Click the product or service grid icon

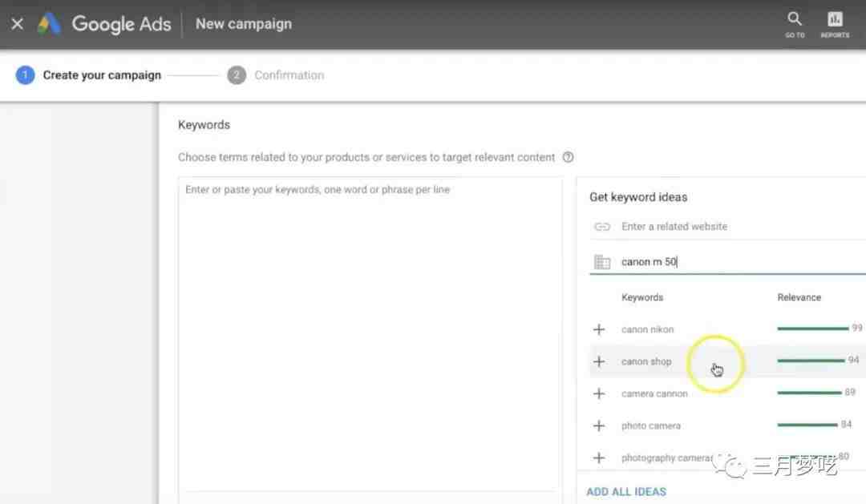coord(601,262)
